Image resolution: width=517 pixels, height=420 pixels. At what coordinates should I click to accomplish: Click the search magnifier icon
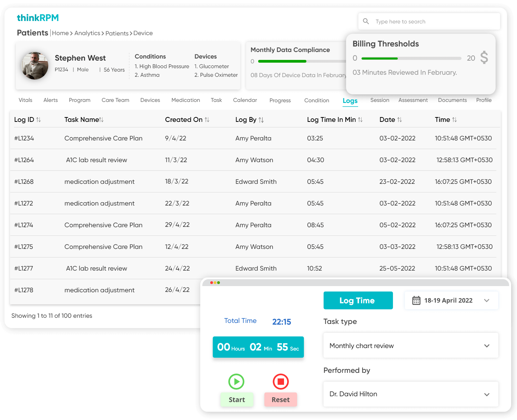click(366, 21)
